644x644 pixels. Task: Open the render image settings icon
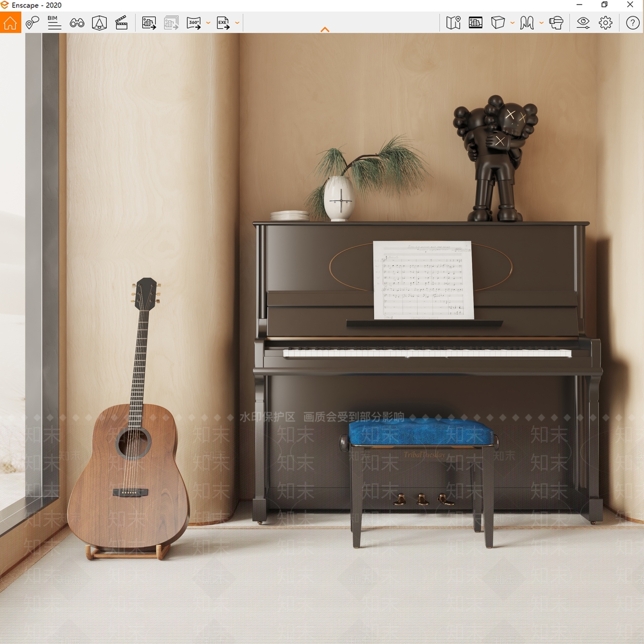(x=476, y=23)
